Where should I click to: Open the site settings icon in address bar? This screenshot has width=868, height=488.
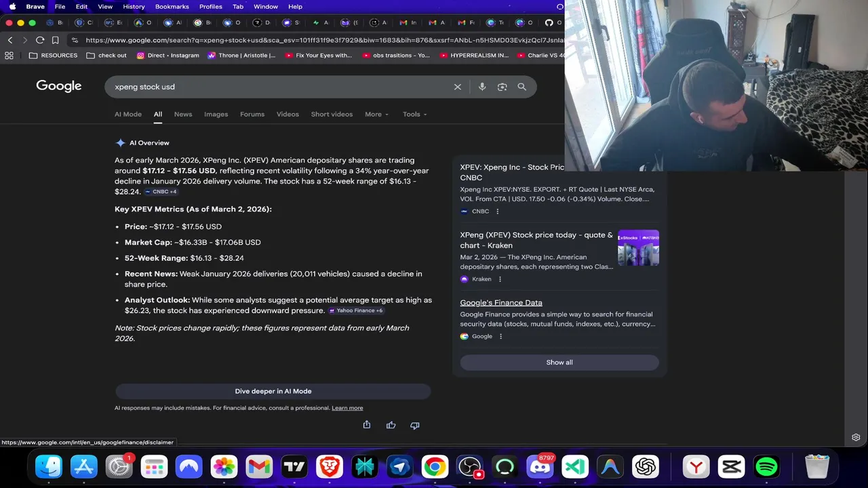(75, 40)
